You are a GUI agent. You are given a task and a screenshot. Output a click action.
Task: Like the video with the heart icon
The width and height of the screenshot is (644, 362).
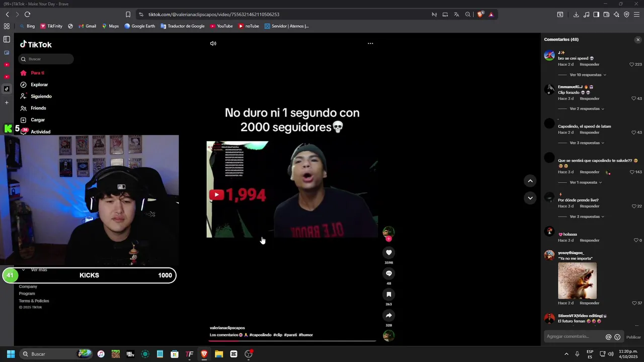click(x=388, y=252)
